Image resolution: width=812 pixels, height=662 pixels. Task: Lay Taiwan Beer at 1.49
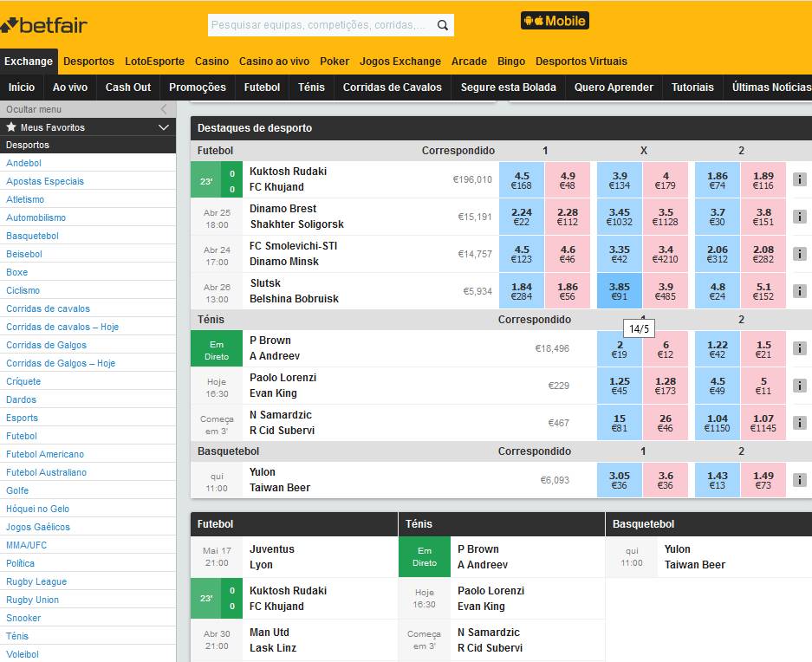(x=763, y=480)
